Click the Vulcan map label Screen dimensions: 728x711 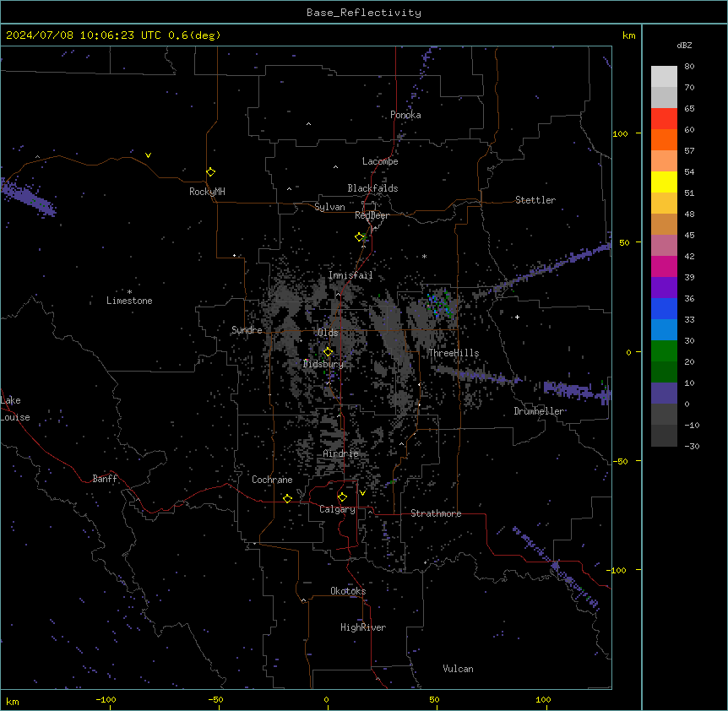pyautogui.click(x=458, y=669)
